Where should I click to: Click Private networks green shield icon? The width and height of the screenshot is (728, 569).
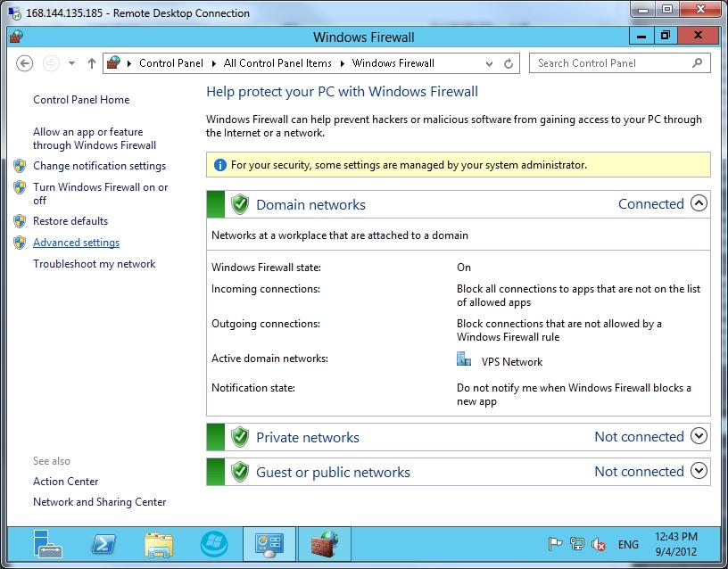pyautogui.click(x=240, y=437)
